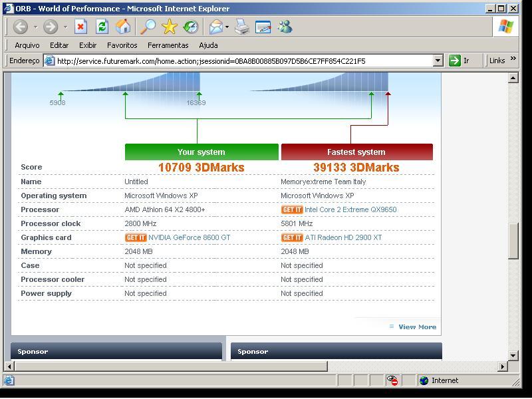Open the Intel Core 2 Extreme QX9650 link
532x399 pixels.
tap(350, 209)
